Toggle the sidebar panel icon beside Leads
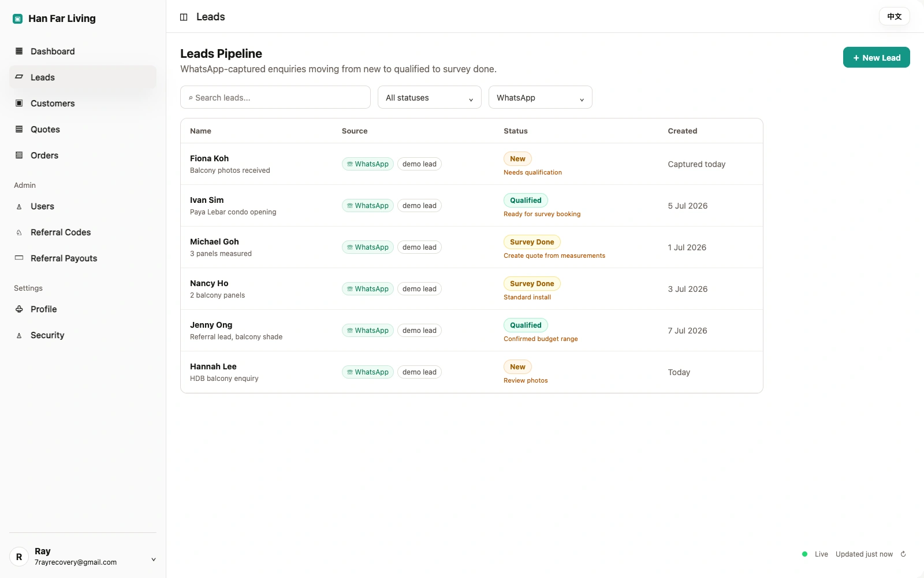This screenshot has height=578, width=924. pos(184,17)
